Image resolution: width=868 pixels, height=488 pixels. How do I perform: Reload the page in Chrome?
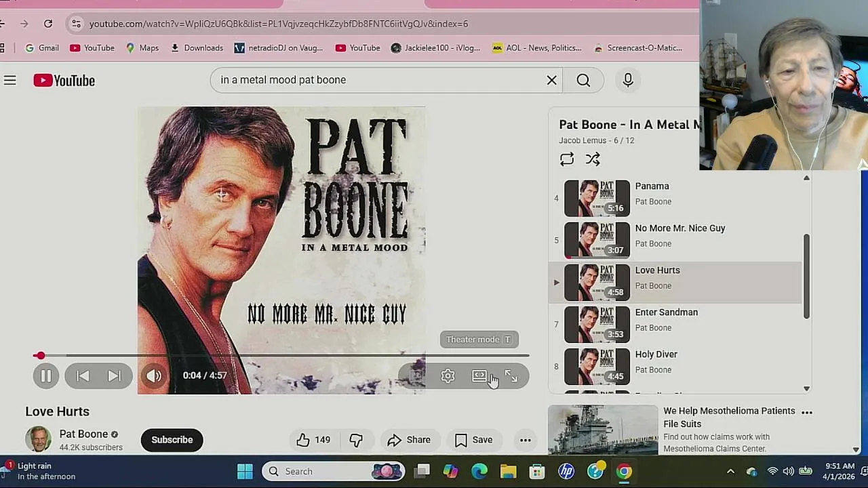(x=48, y=24)
